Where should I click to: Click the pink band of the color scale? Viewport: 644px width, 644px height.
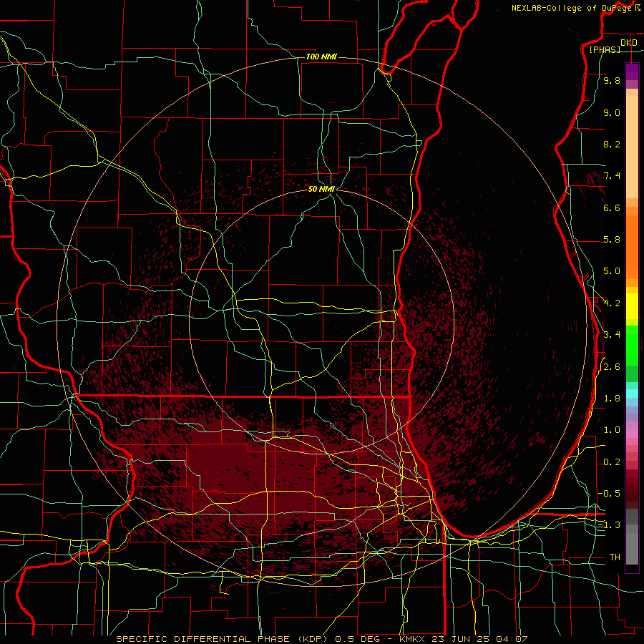click(632, 433)
